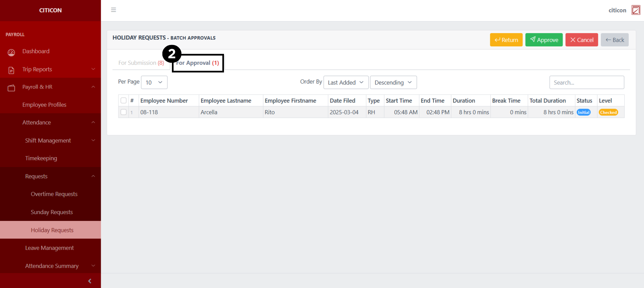Click the Dashboard gauge icon
Viewport: 644px width, 288px height.
[x=11, y=52]
